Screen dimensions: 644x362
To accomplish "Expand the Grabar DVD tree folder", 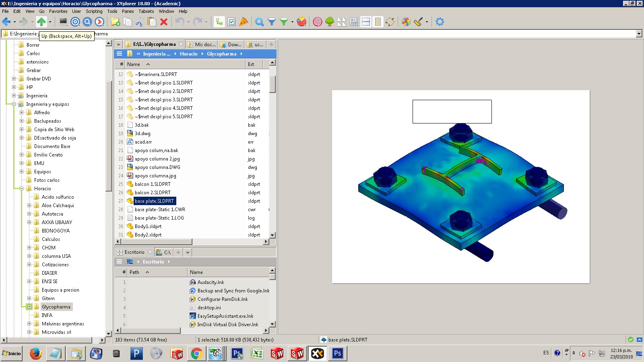I will click(14, 79).
